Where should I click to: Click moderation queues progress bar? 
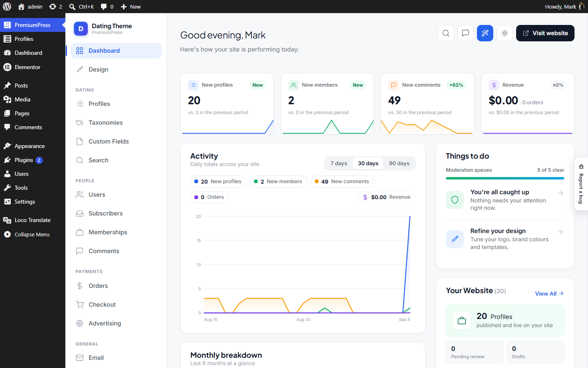click(x=505, y=178)
